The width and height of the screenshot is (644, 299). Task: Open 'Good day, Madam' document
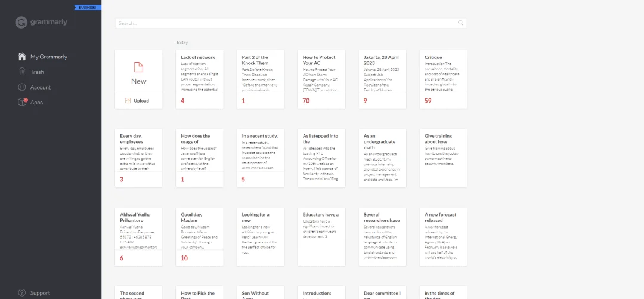pos(200,236)
